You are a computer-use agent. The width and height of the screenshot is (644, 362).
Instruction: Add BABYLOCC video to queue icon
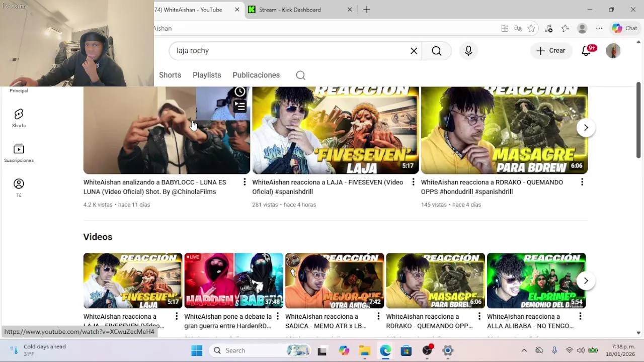(240, 107)
